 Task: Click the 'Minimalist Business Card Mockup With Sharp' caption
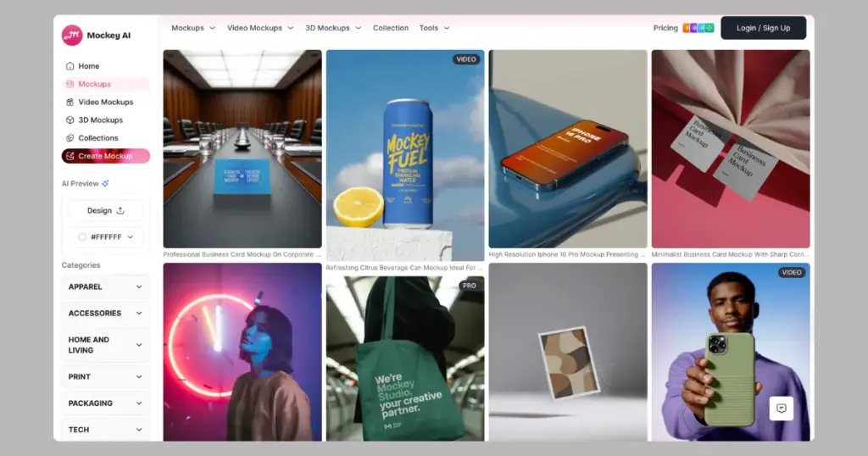[x=730, y=254]
